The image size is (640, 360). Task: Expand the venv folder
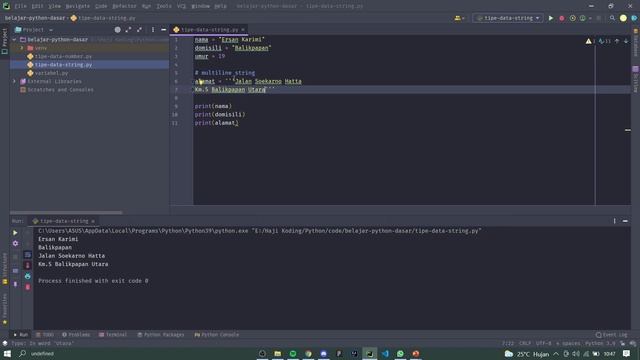(x=22, y=48)
